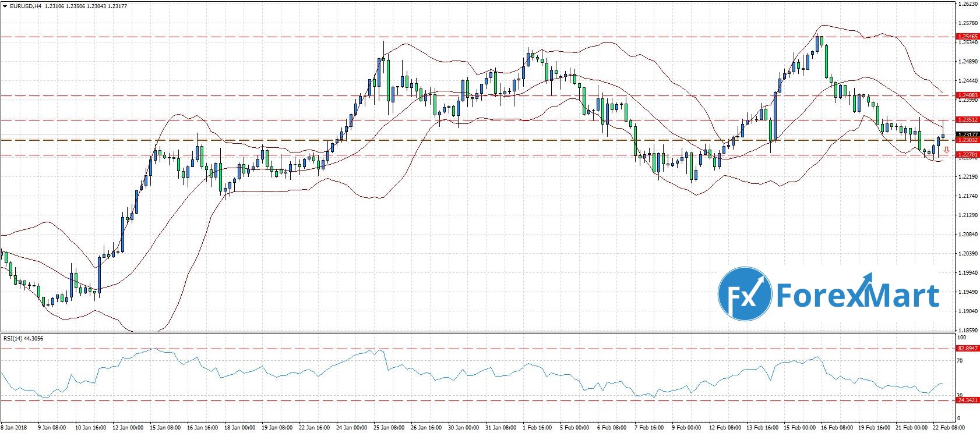Select the 1.23512 red price level label
The image size is (980, 433).
(967, 120)
